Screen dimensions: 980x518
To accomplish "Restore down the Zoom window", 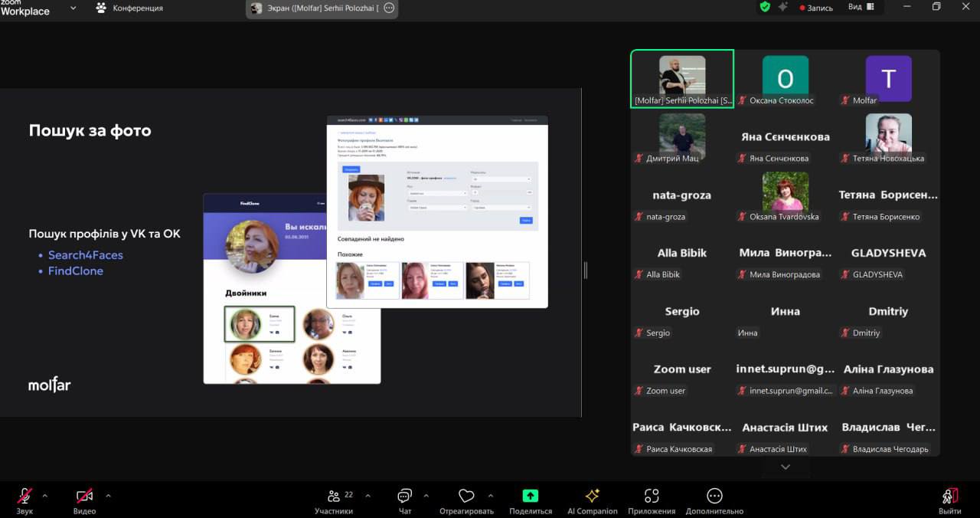I will [936, 7].
